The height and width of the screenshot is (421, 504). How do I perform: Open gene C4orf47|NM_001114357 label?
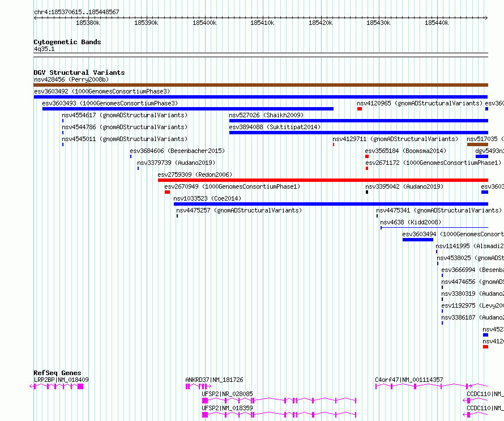coord(409,380)
